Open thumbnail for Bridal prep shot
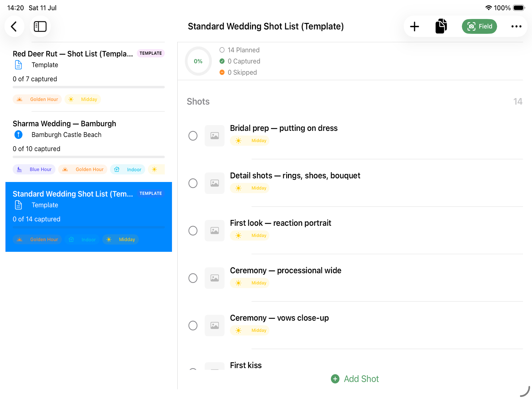The height and width of the screenshot is (399, 532). click(215, 136)
